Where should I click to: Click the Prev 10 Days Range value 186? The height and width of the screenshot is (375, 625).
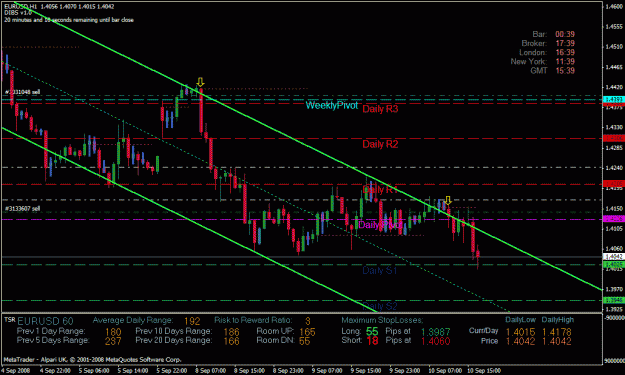point(232,332)
